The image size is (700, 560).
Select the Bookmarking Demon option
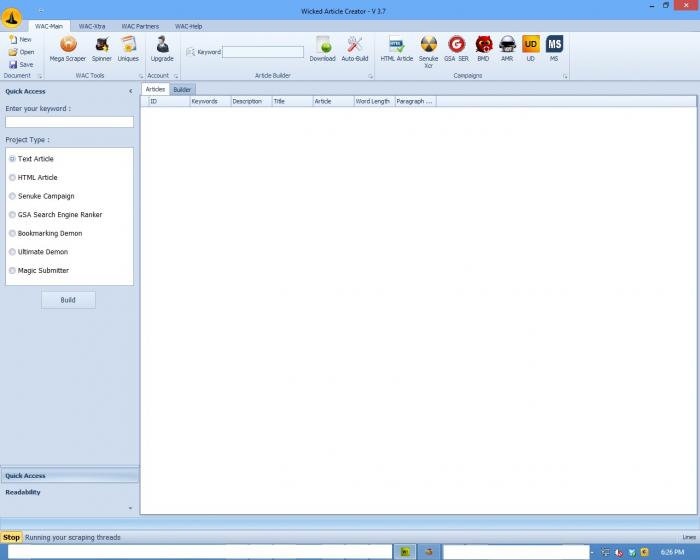pyautogui.click(x=46, y=233)
